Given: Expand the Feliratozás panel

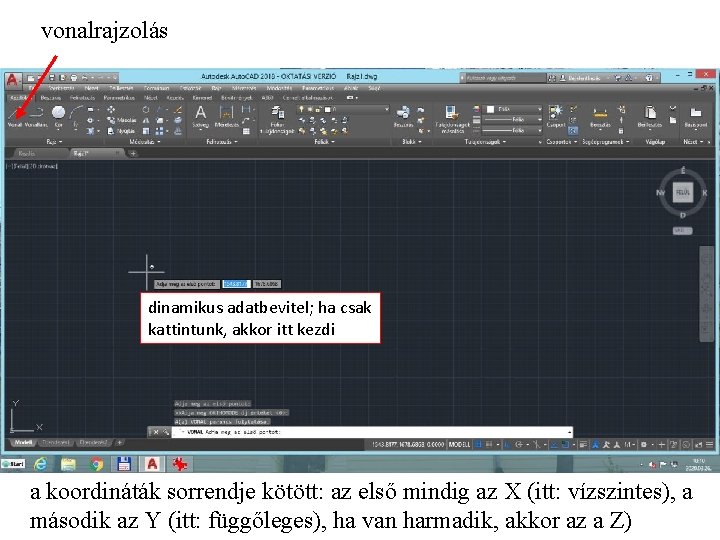Looking at the screenshot, I should click(x=222, y=142).
